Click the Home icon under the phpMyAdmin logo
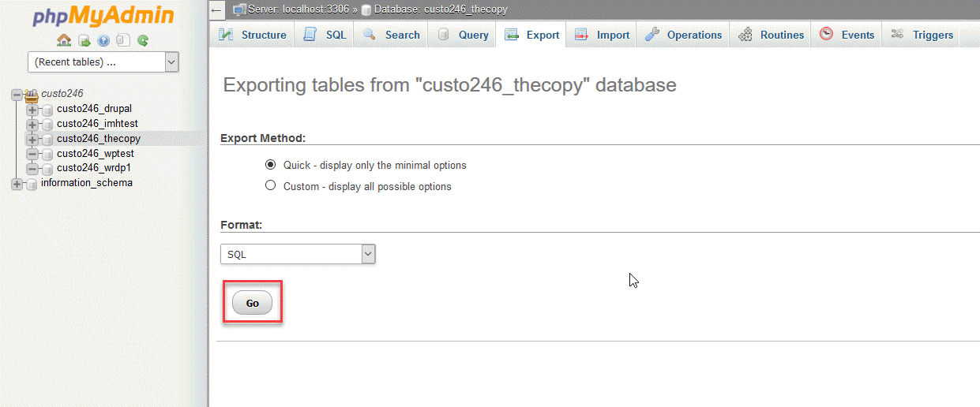This screenshot has width=980, height=407. [64, 40]
